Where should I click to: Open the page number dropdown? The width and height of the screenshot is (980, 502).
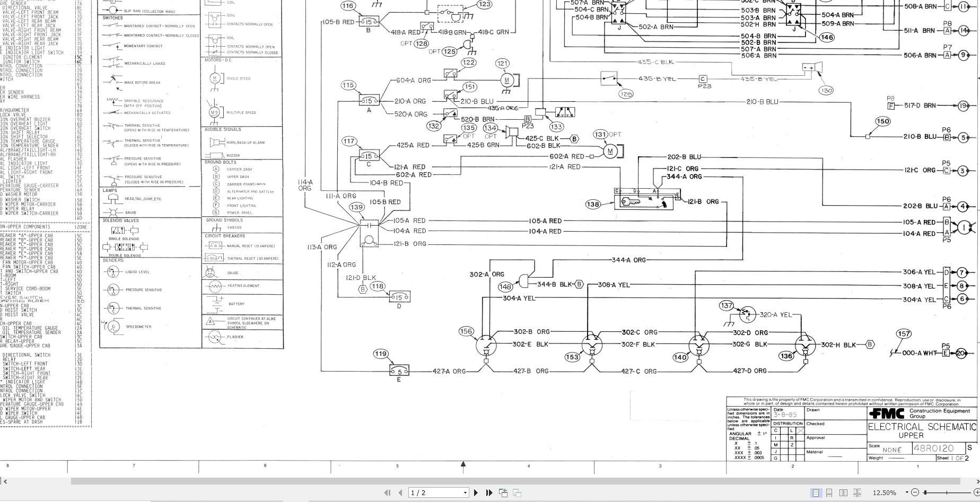point(465,492)
